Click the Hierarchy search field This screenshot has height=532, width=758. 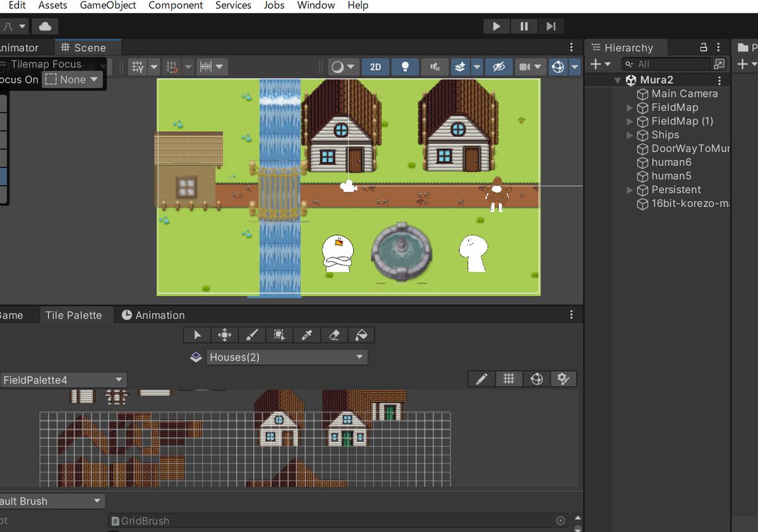[666, 64]
